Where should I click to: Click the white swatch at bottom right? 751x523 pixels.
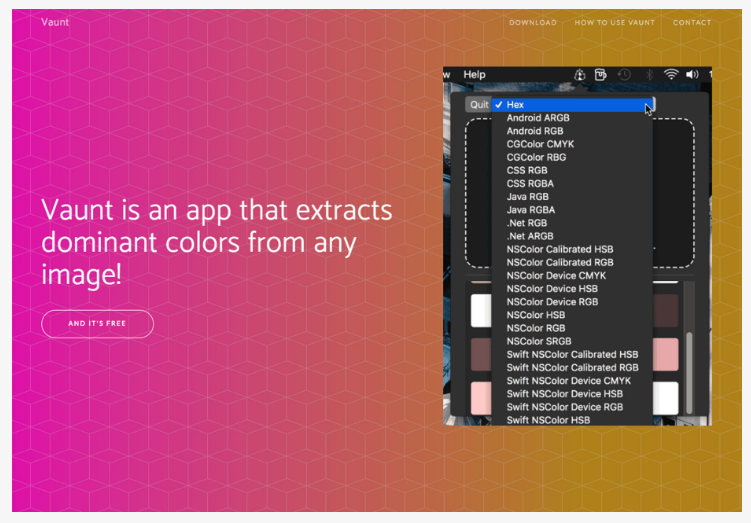coord(666,398)
